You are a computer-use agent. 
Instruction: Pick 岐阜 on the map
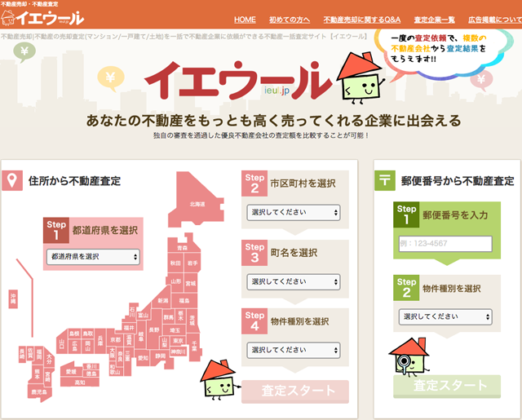(141, 336)
